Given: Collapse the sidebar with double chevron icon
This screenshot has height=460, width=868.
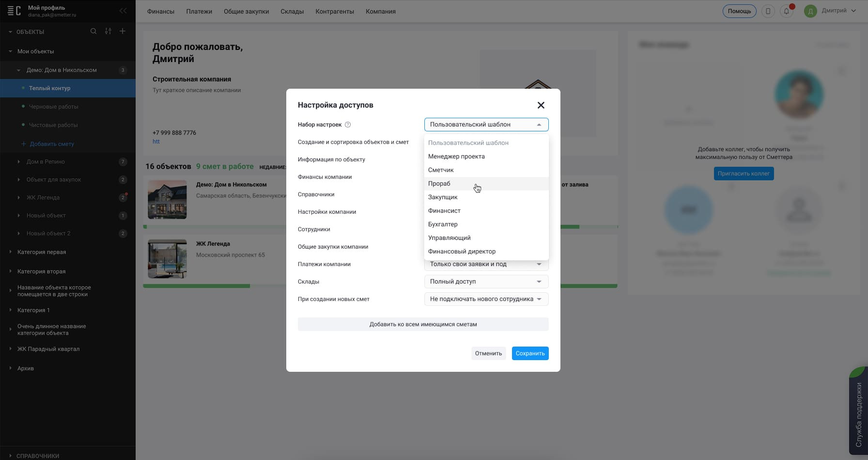Looking at the screenshot, I should pos(123,11).
